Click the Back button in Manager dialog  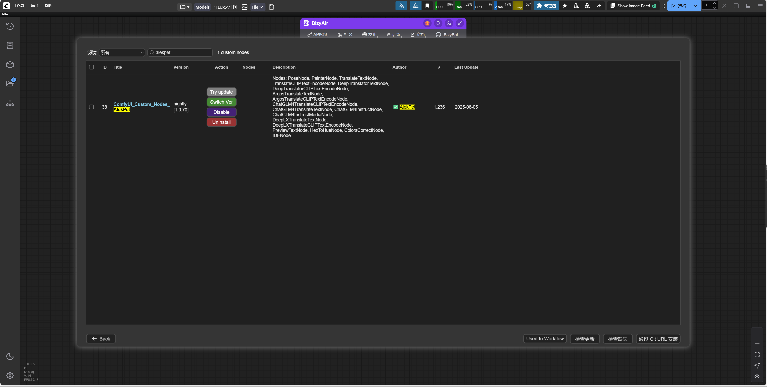(101, 339)
